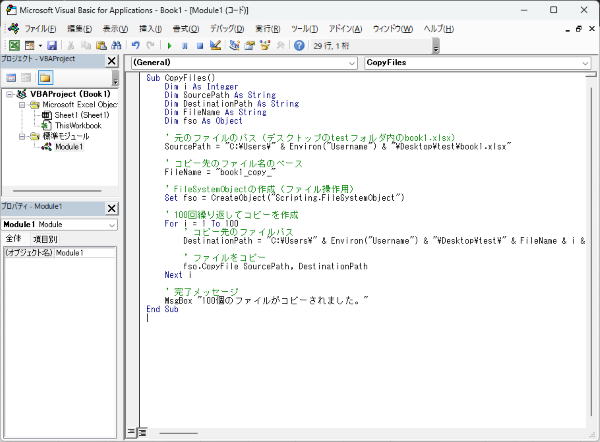Viewport: 600px width, 442px height.
Task: Save the workbook with the Save icon
Action: [x=52, y=46]
